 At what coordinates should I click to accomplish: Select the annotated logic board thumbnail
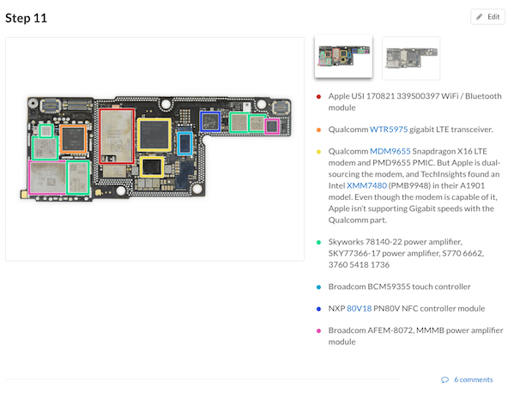tap(344, 57)
